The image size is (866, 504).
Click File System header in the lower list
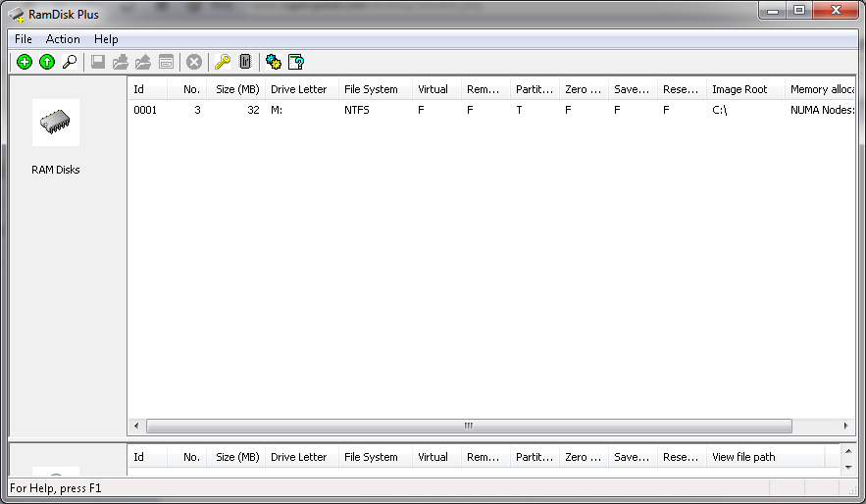[x=375, y=457]
